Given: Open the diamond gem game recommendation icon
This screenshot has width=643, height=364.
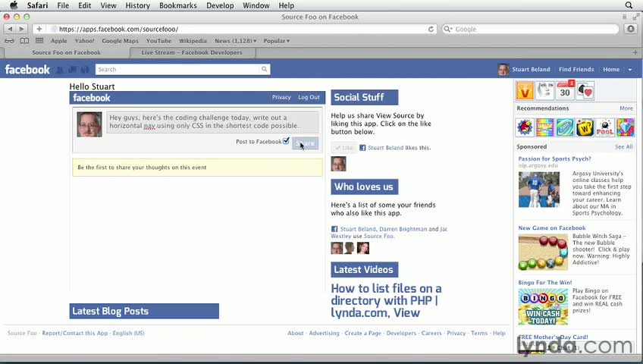Looking at the screenshot, I should click(625, 127).
